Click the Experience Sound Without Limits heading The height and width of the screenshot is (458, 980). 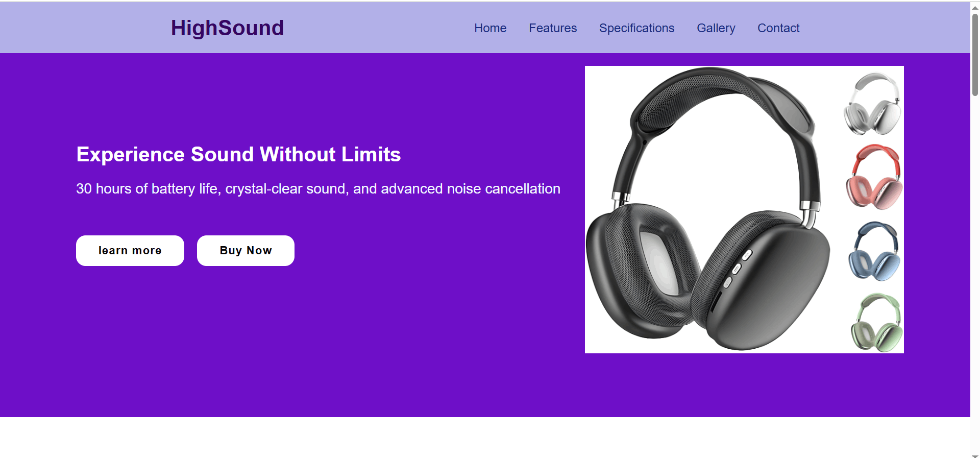[x=238, y=154]
